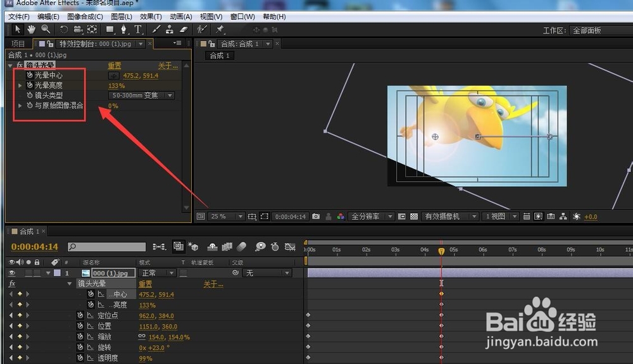
Task: Open the 全分辨率 resolution dropdown
Action: [x=372, y=217]
